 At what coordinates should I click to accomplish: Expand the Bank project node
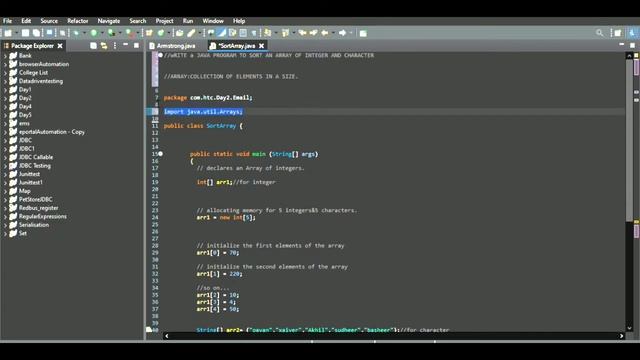[x=5, y=56]
